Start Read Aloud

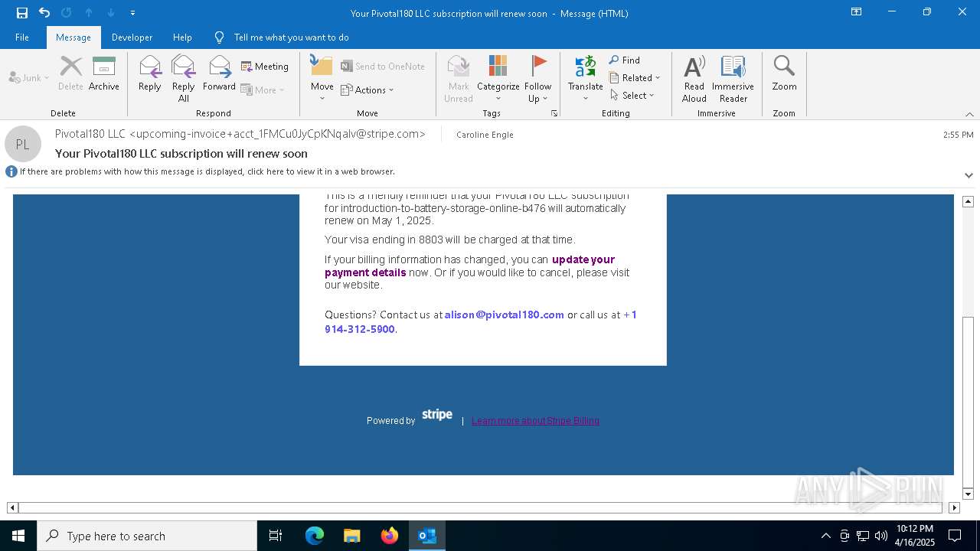(694, 78)
